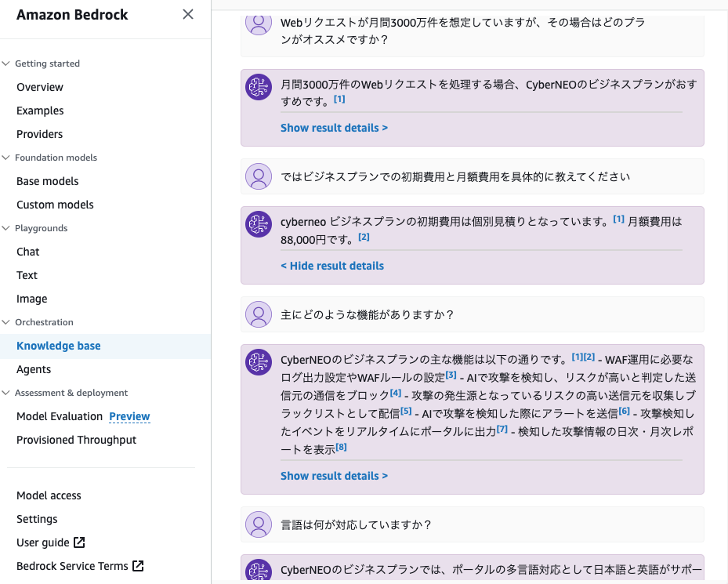This screenshot has width=728, height=584.
Task: Open Provisioned Throughput
Action: click(x=76, y=440)
